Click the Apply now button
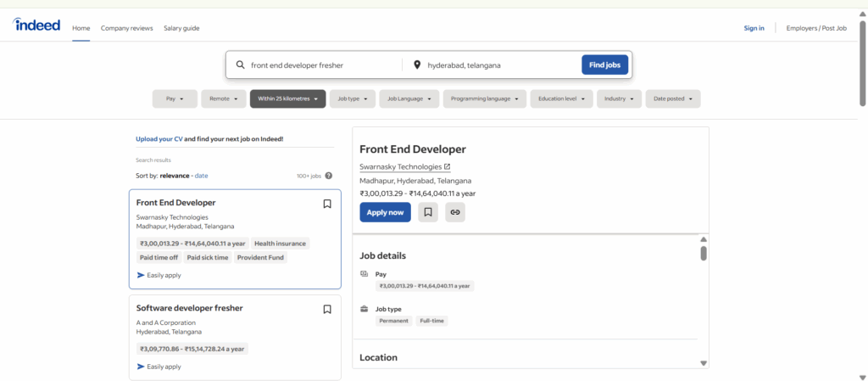This screenshot has height=381, width=868. point(386,212)
